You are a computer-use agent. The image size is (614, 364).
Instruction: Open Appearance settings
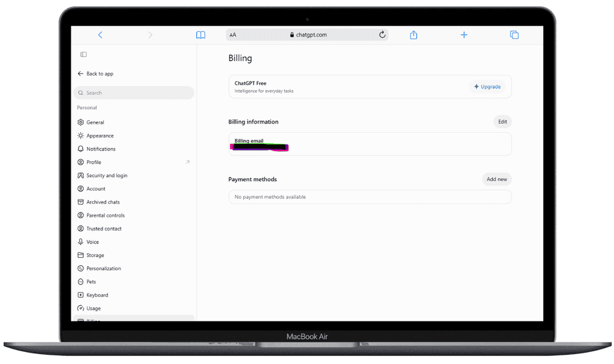134,136
